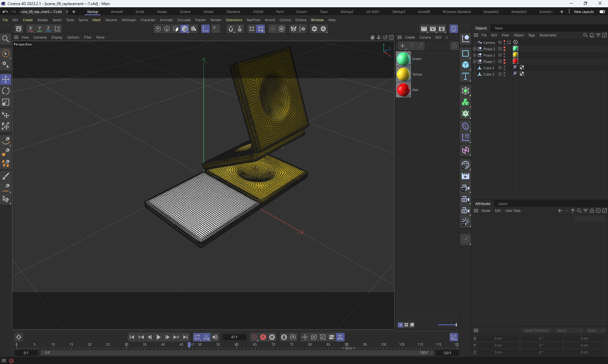608x364 pixels.
Task: Click the Reset Transform button
Action: tap(537, 330)
